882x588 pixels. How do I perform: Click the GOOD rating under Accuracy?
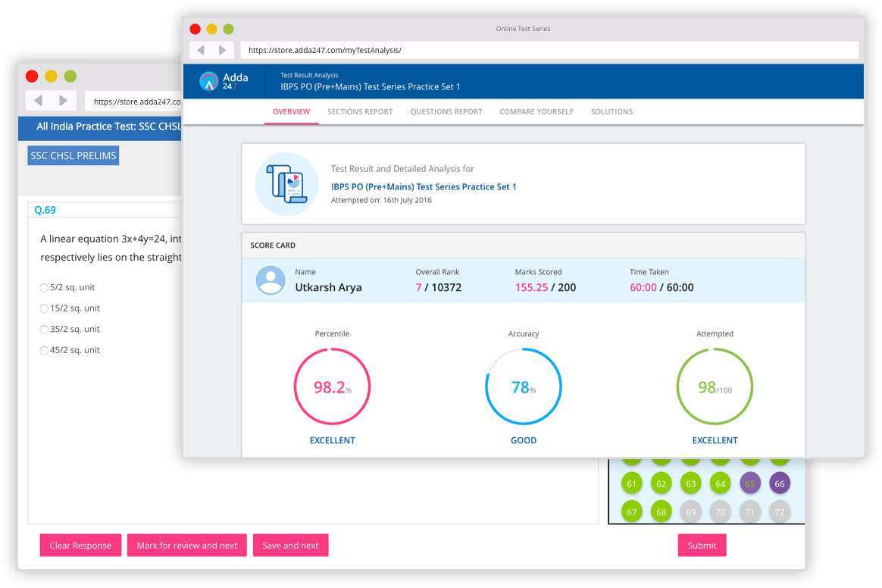click(x=524, y=440)
